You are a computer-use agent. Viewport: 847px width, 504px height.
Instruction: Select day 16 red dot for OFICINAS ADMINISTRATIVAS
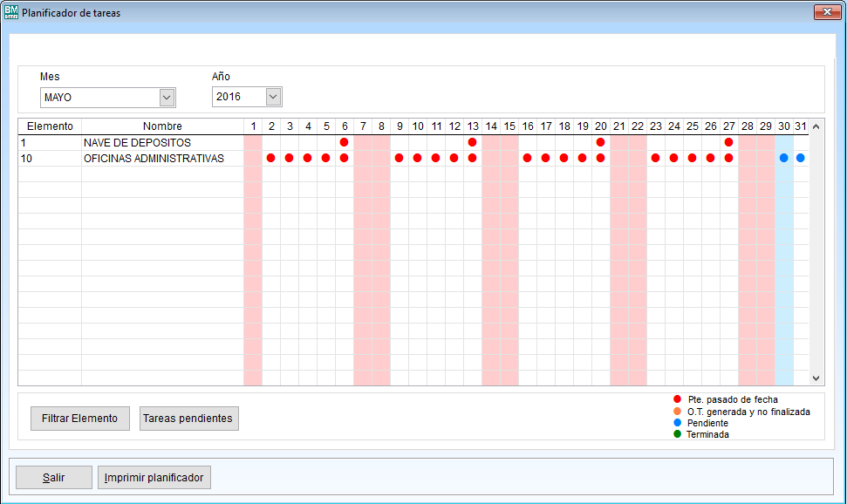point(527,158)
